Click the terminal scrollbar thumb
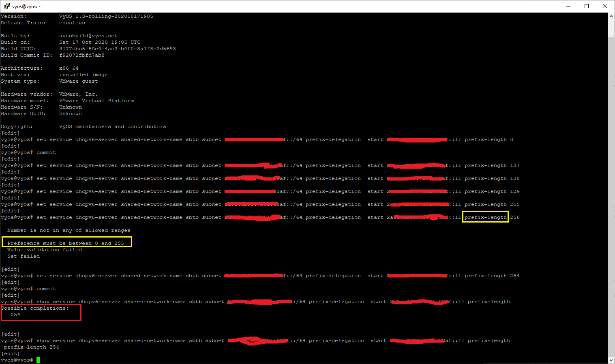This screenshot has height=364, width=615. (x=611, y=195)
